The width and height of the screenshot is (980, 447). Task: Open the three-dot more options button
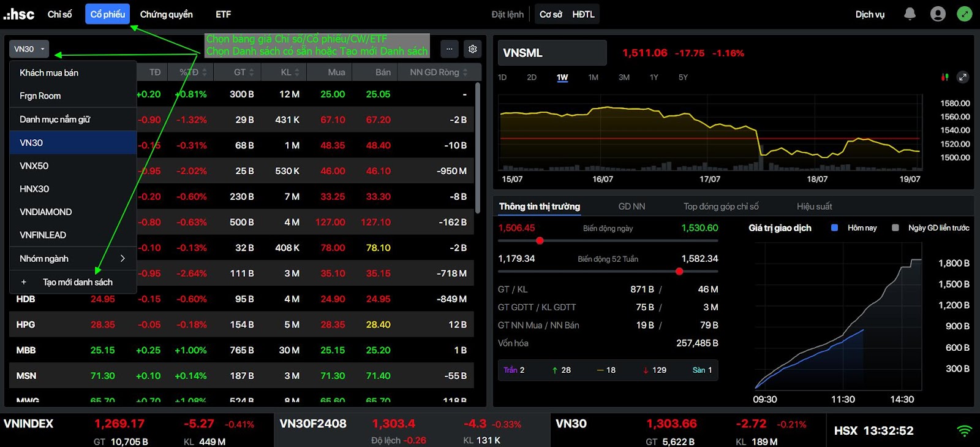[449, 49]
